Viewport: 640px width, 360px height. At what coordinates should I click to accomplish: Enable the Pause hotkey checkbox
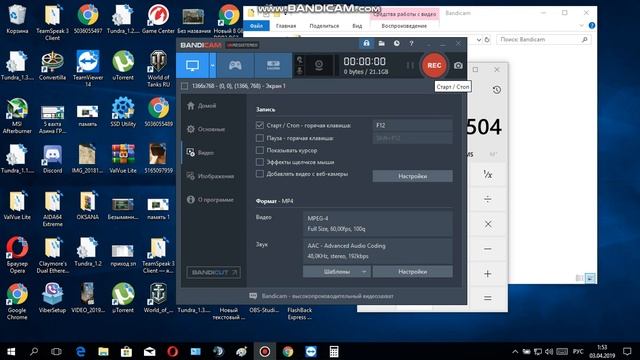point(260,138)
